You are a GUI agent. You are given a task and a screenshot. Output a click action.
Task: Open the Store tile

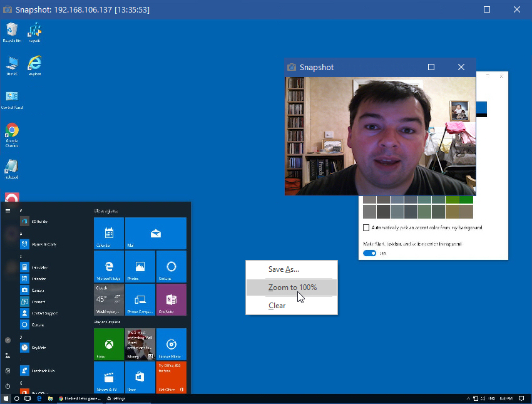pos(140,377)
